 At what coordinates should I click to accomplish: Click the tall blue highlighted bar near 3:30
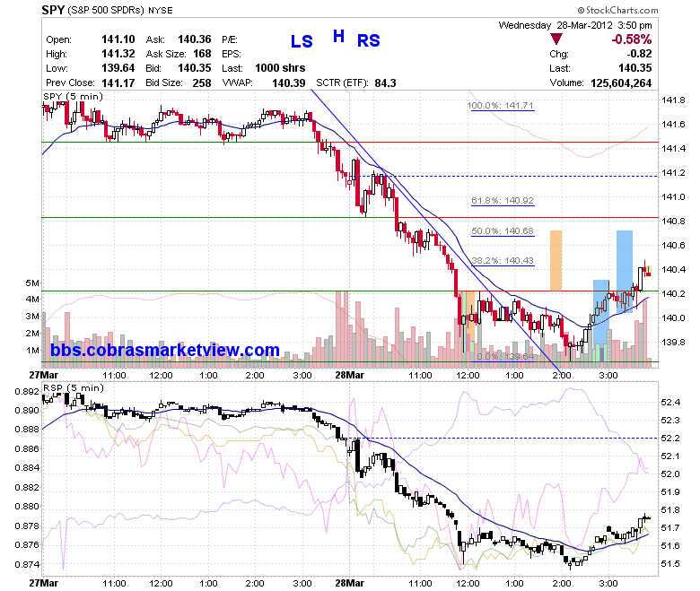coord(625,271)
